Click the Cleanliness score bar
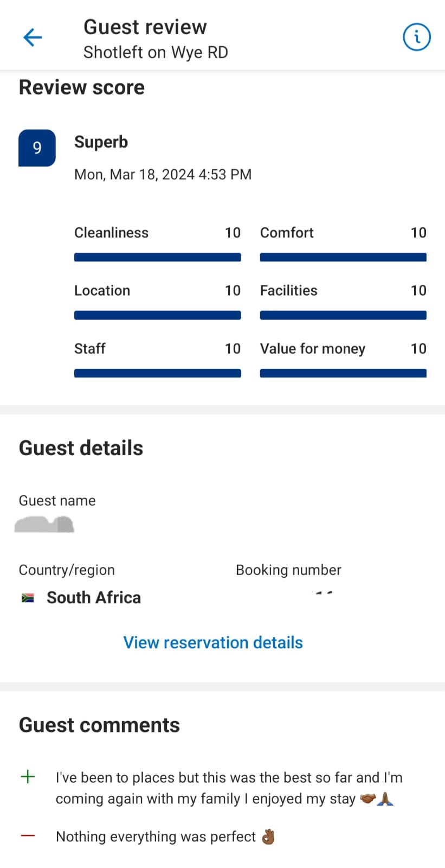445x868 pixels. tap(157, 258)
